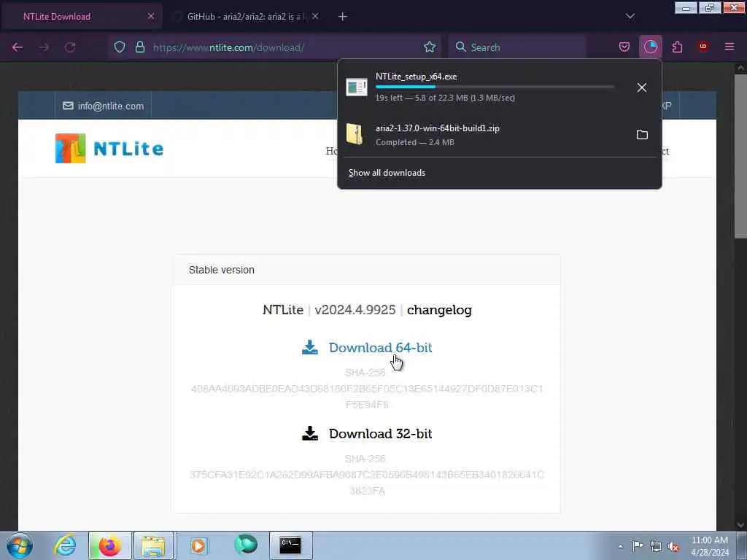Click the site security padlock icon
Screen dimensions: 747x560
coord(139,47)
